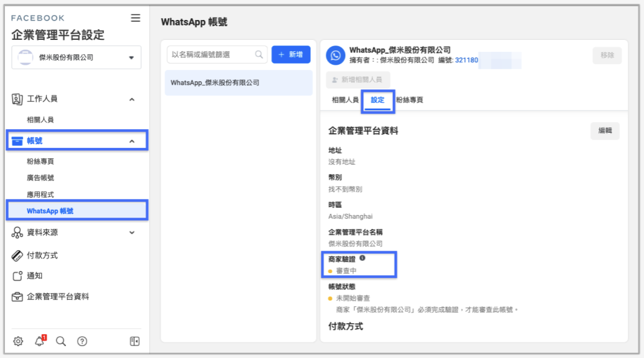The image size is (644, 358).
Task: Click the 帳號 archive box icon
Action: pos(17,141)
